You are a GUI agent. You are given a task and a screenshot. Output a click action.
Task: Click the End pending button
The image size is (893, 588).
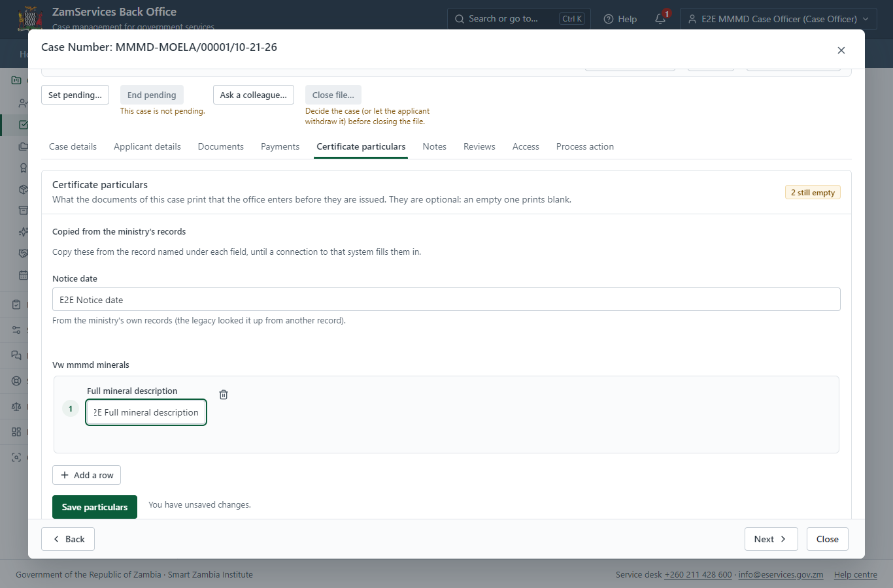pyautogui.click(x=152, y=95)
